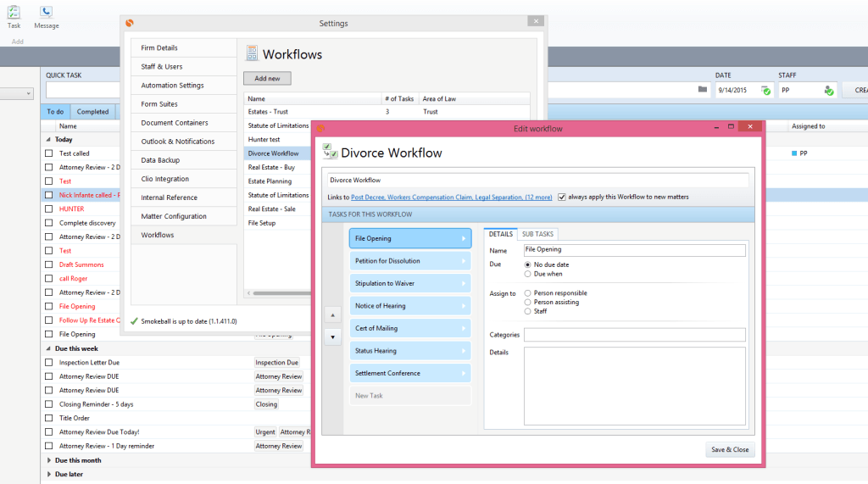
Task: Open the calendar icon beside the date 9/14/2015
Action: tap(765, 90)
